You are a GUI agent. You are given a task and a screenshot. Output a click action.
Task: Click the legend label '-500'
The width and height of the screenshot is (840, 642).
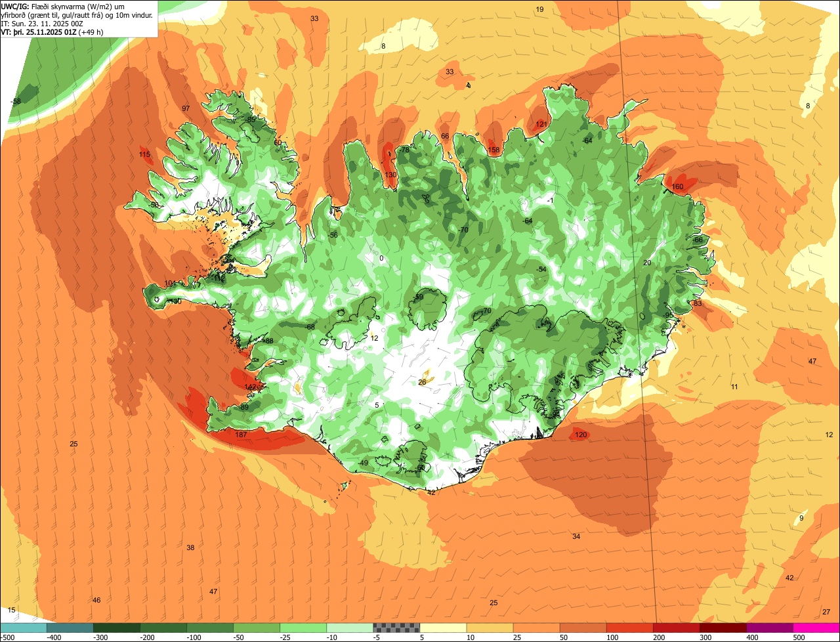point(7,637)
